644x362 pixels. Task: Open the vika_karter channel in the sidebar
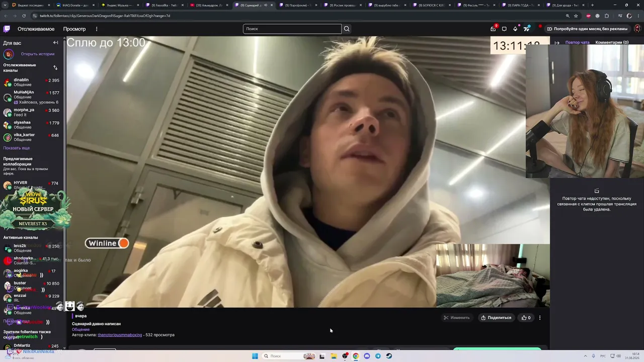(32, 137)
